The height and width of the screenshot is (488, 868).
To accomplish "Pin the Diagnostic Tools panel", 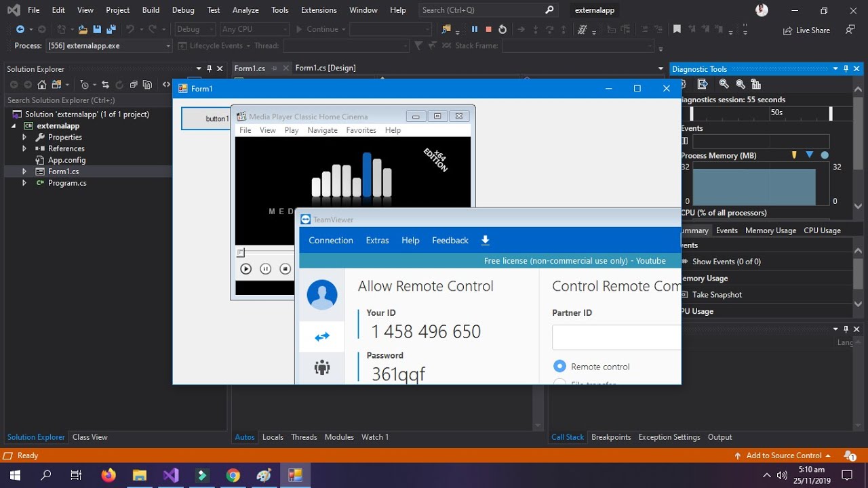I will coord(846,68).
